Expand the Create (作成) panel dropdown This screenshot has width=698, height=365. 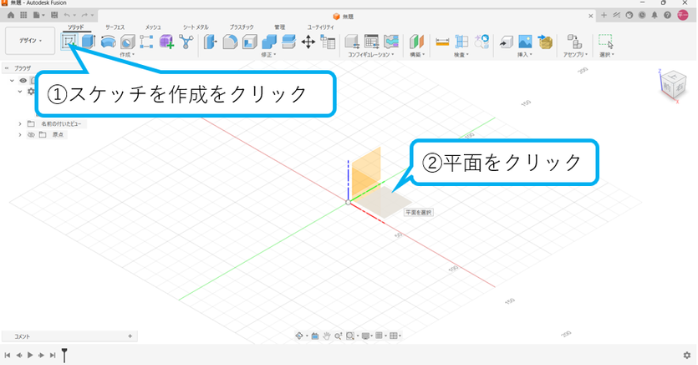[127, 55]
